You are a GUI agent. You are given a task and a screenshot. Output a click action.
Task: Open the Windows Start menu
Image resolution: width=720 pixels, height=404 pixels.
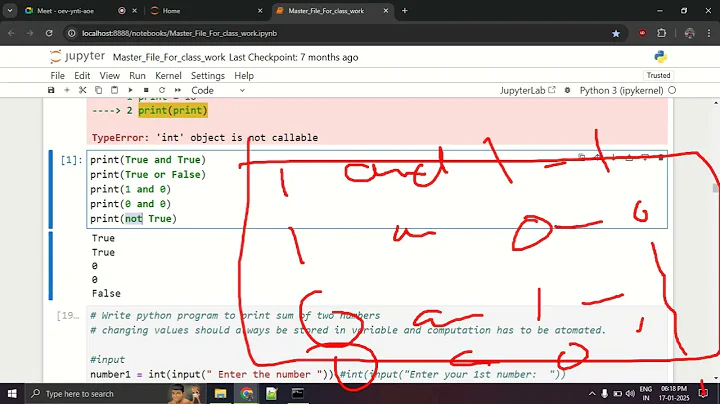click(12, 393)
